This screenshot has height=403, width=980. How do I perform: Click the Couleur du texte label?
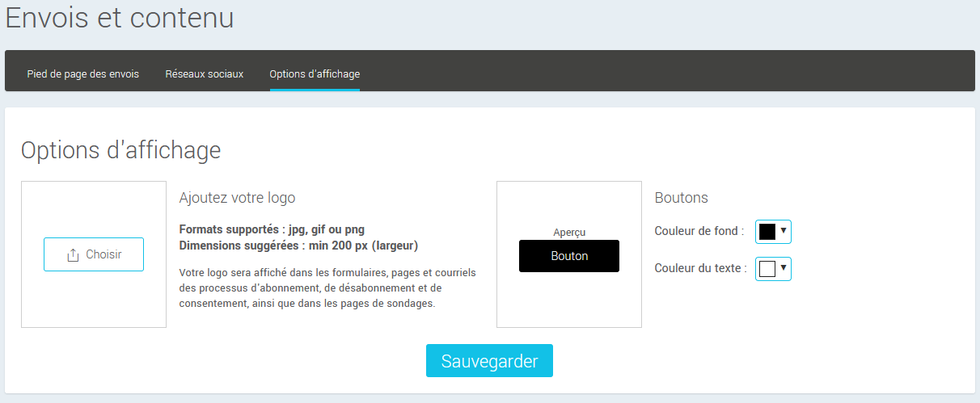point(700,268)
